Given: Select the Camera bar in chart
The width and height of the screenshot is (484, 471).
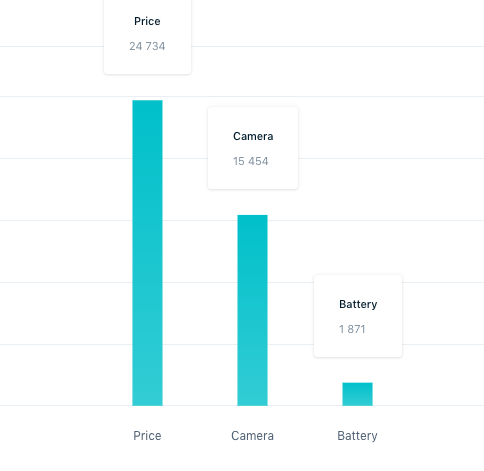Looking at the screenshot, I should (x=252, y=310).
